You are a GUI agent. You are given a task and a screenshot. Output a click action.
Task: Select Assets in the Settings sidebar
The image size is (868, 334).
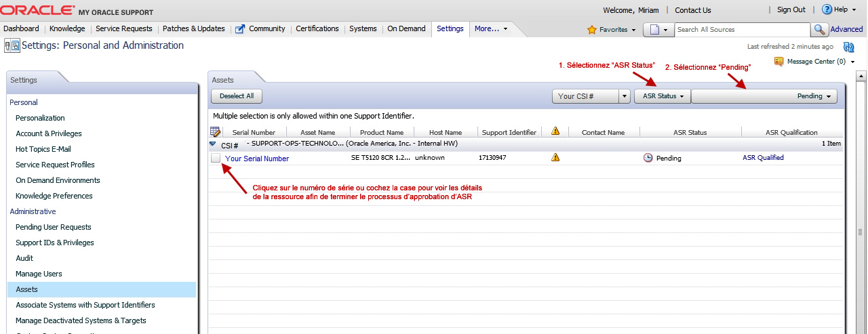[x=102, y=289]
